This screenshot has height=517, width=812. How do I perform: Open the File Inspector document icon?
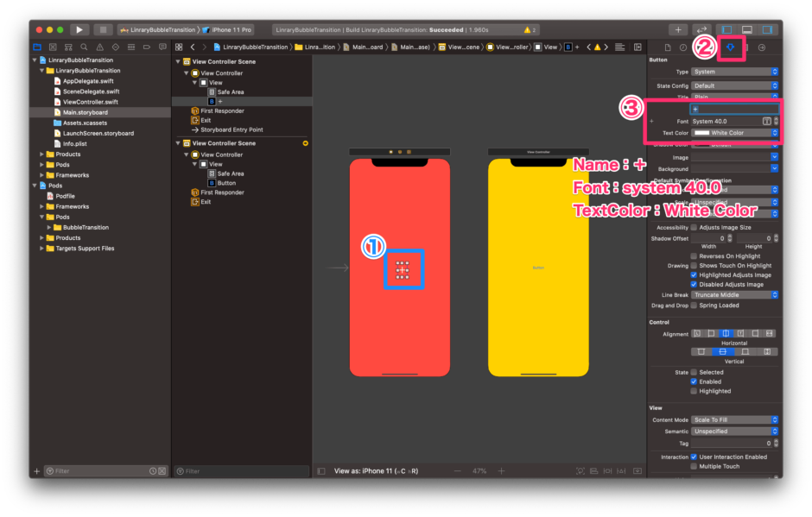tap(668, 46)
